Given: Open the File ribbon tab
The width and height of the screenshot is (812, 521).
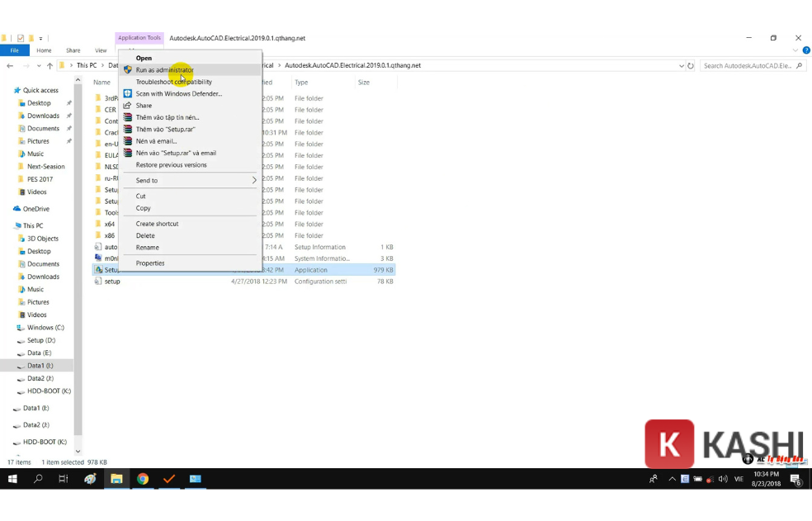Looking at the screenshot, I should pyautogui.click(x=15, y=50).
